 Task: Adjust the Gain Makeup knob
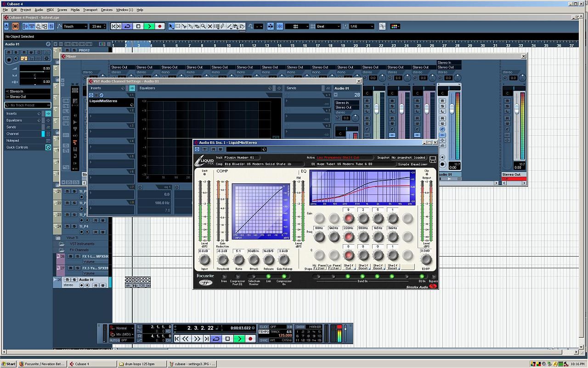pos(284,260)
